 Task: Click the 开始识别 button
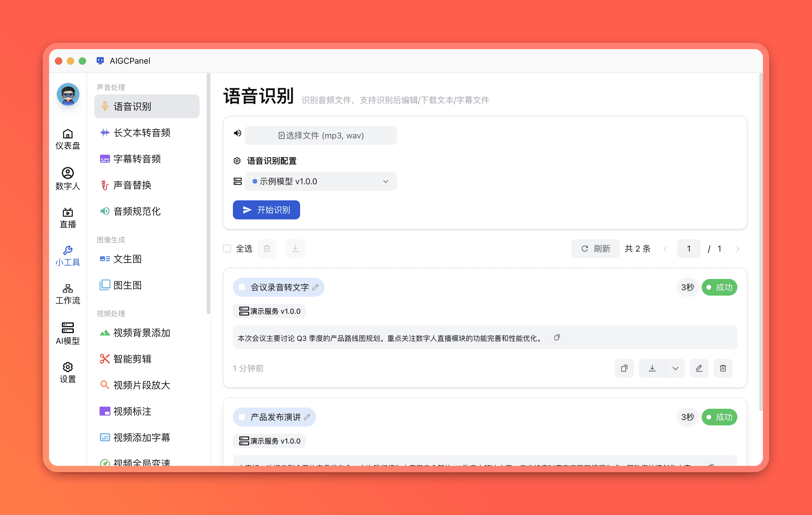click(267, 210)
